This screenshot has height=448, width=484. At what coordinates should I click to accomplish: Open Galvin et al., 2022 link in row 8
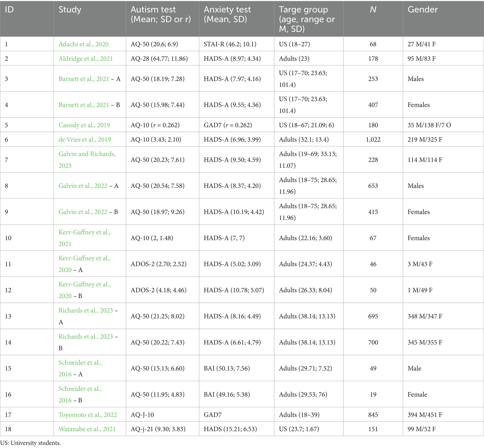(83, 186)
